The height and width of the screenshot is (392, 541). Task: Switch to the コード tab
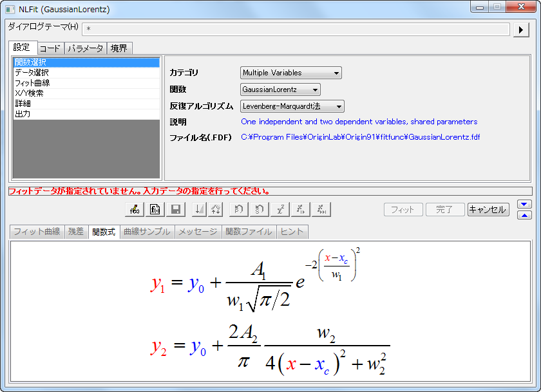tap(50, 48)
